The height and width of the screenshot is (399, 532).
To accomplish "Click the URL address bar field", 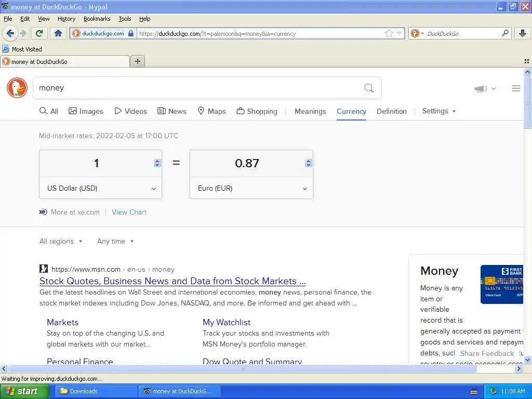I will coord(261,34).
